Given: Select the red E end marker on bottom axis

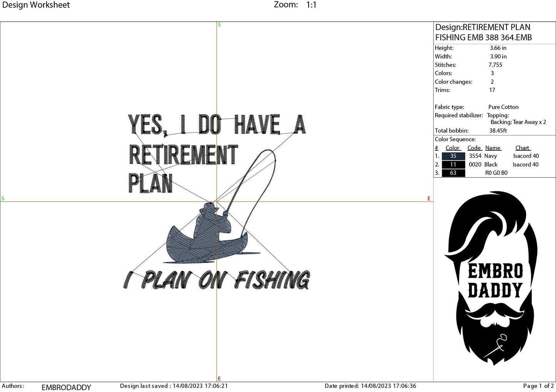Looking at the screenshot, I should tap(219, 378).
